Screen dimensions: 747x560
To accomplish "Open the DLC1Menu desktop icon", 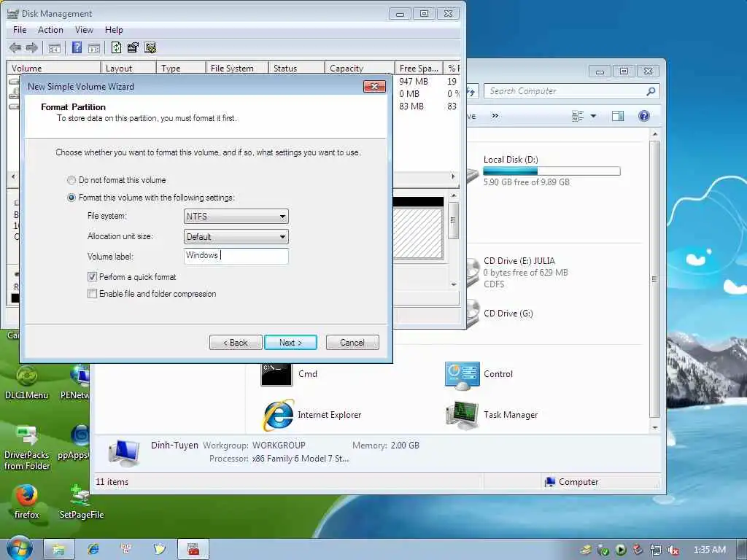I will 27,382.
